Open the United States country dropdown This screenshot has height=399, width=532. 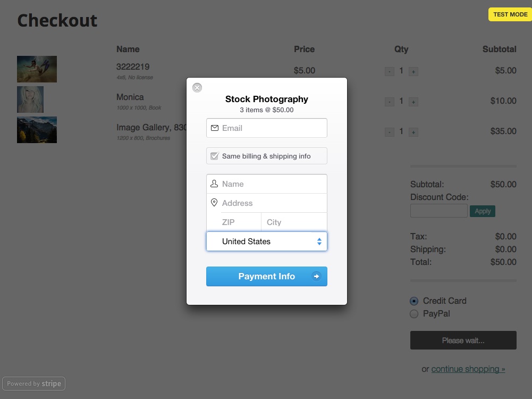pos(267,242)
